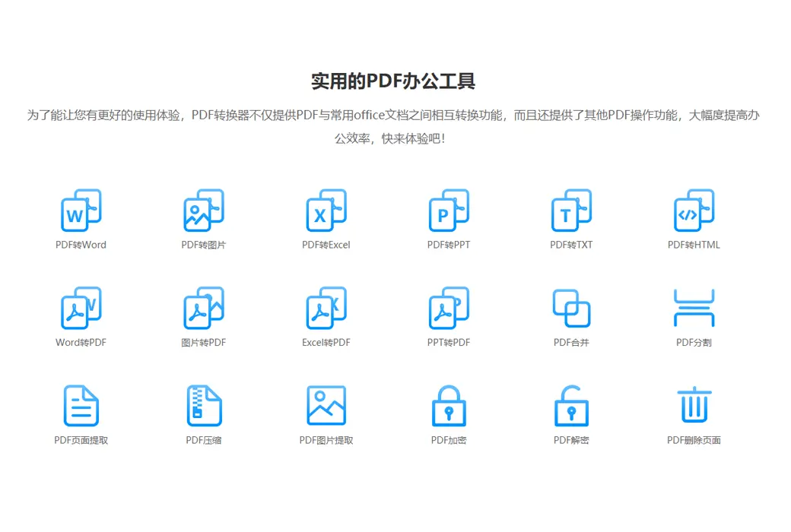Select the PDF删除页面 trash icon
The height and width of the screenshot is (532, 791).
click(694, 404)
